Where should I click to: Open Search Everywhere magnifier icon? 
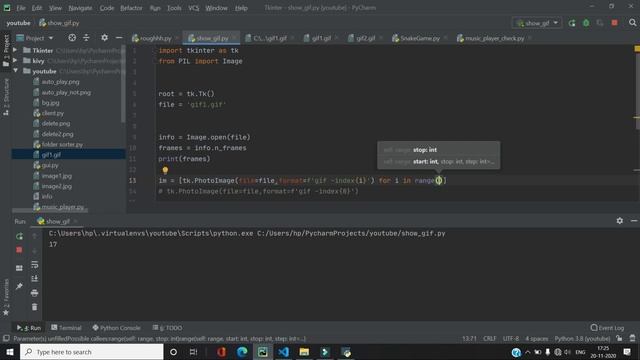(632, 23)
